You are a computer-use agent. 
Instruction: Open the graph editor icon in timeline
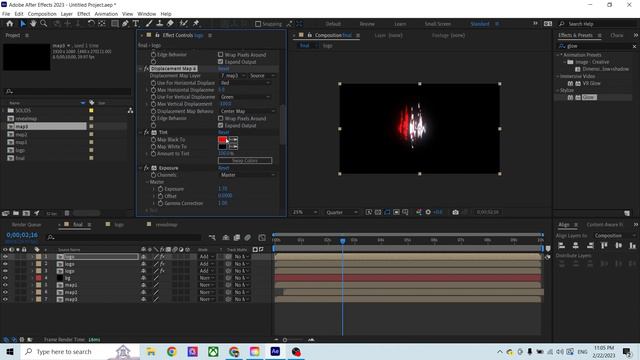point(262,238)
